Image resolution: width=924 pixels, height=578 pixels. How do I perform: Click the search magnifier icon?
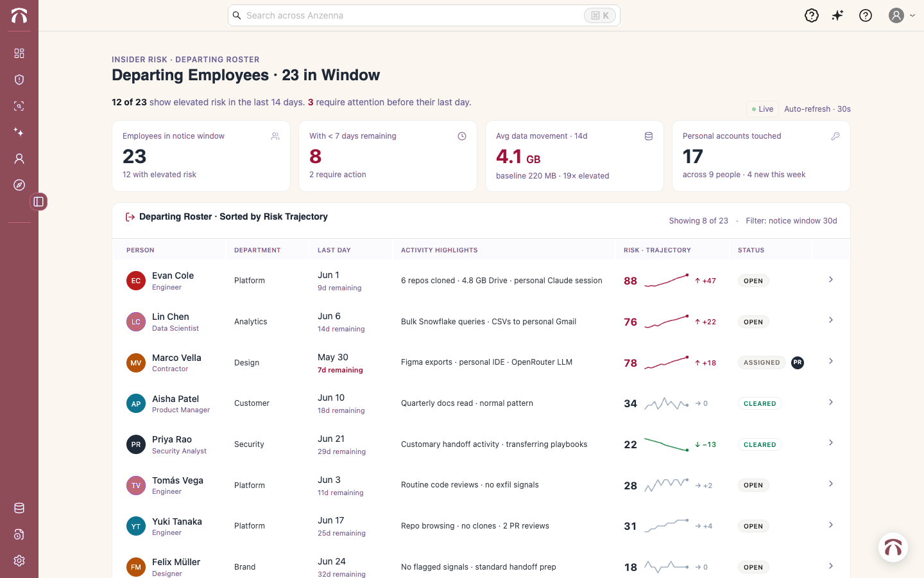[x=237, y=15]
